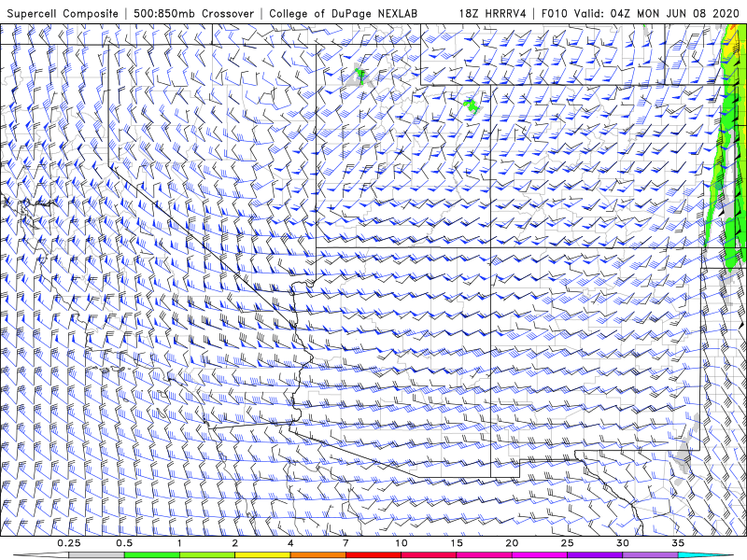Image resolution: width=747 pixels, height=560 pixels.
Task: Click the legend value 25
Action: (567, 543)
